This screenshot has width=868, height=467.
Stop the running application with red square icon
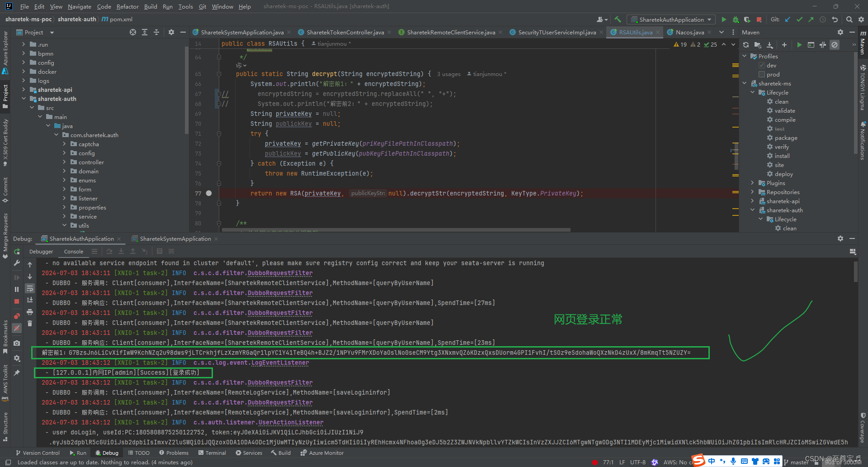coord(759,19)
